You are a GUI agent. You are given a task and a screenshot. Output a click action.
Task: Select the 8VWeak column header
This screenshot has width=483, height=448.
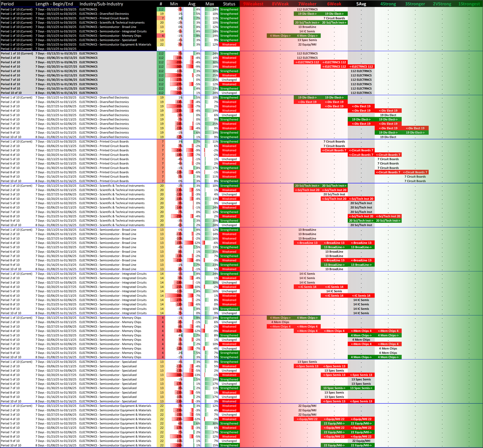[x=280, y=4]
